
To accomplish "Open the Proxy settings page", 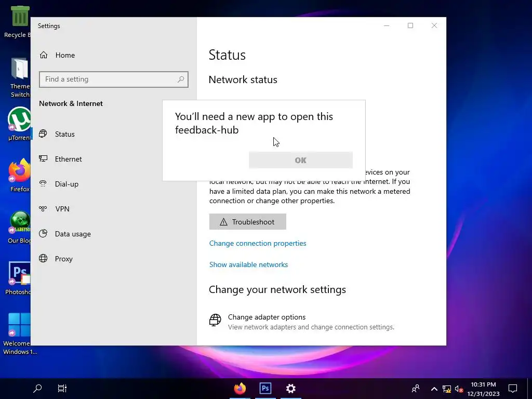I will 64,259.
